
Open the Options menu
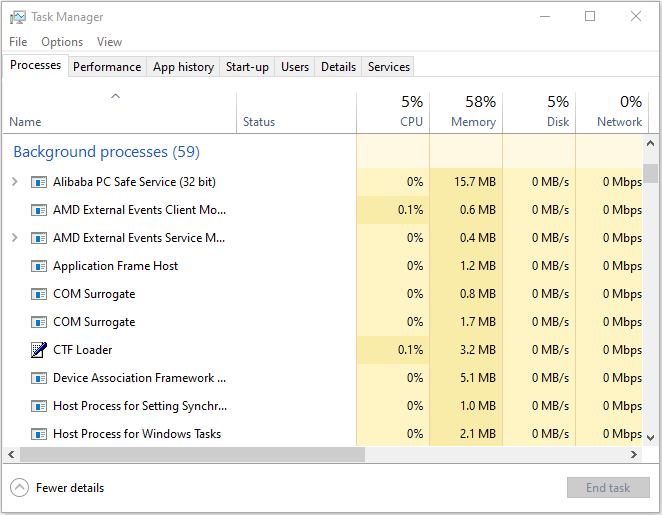62,42
